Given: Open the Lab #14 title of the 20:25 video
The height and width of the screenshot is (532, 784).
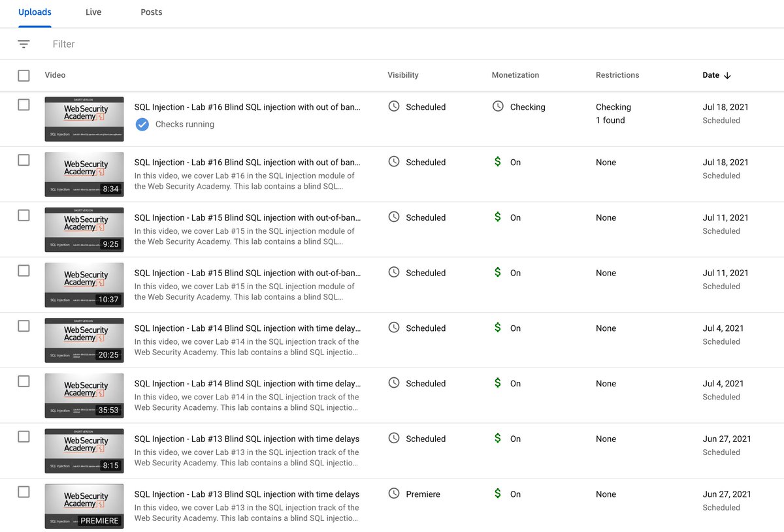Looking at the screenshot, I should pos(247,328).
